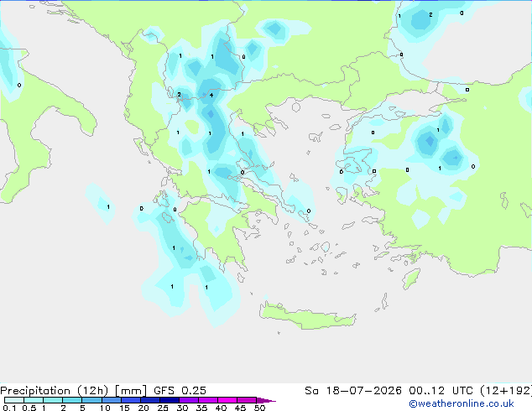
Task: Click the 25–30 mm dark blue swatch
Action: (169, 400)
